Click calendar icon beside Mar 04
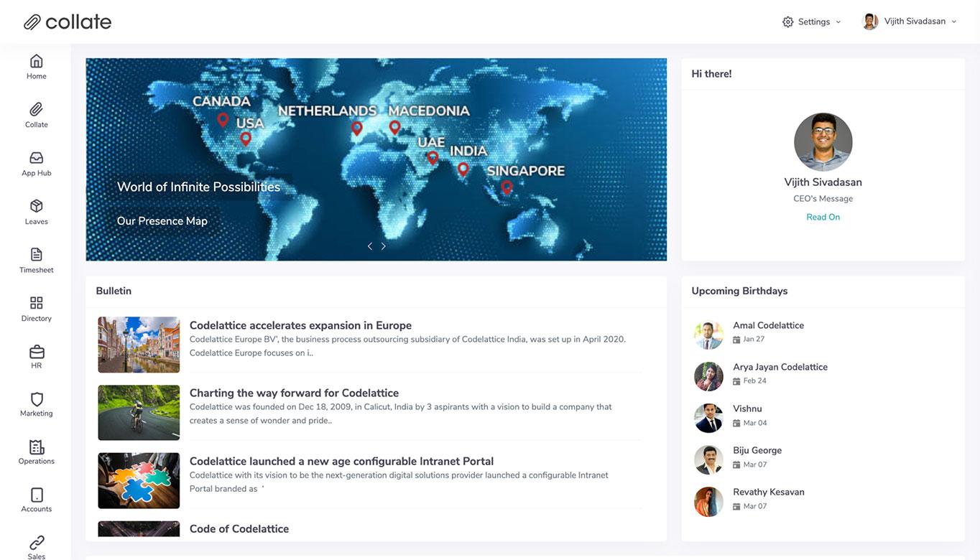This screenshot has width=980, height=560. (736, 423)
